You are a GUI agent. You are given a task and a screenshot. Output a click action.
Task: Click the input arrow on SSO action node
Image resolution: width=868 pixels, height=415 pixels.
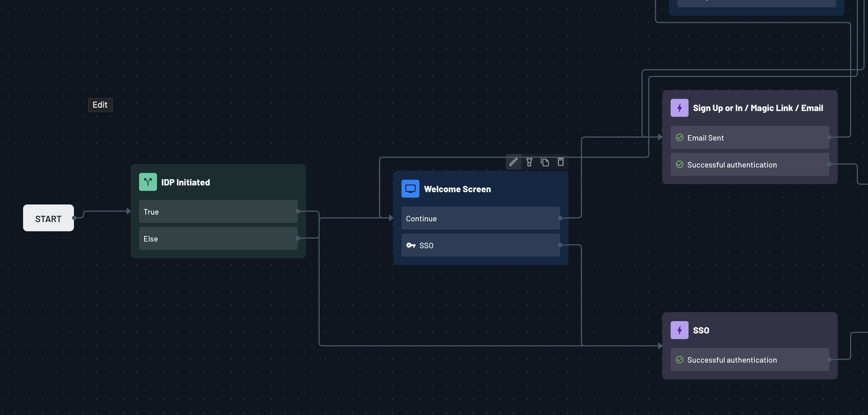pos(660,346)
